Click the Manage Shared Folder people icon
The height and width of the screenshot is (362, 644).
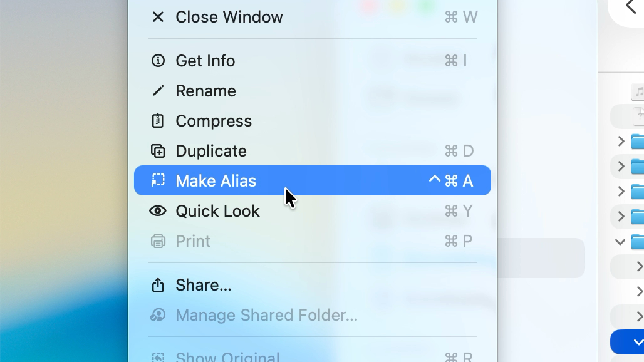coord(158,315)
